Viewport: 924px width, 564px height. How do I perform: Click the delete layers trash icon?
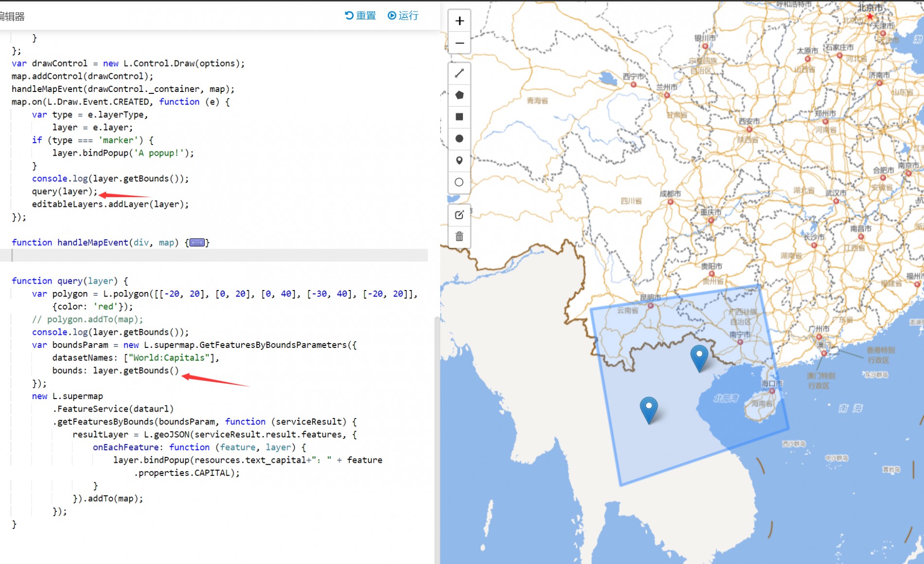click(x=459, y=237)
